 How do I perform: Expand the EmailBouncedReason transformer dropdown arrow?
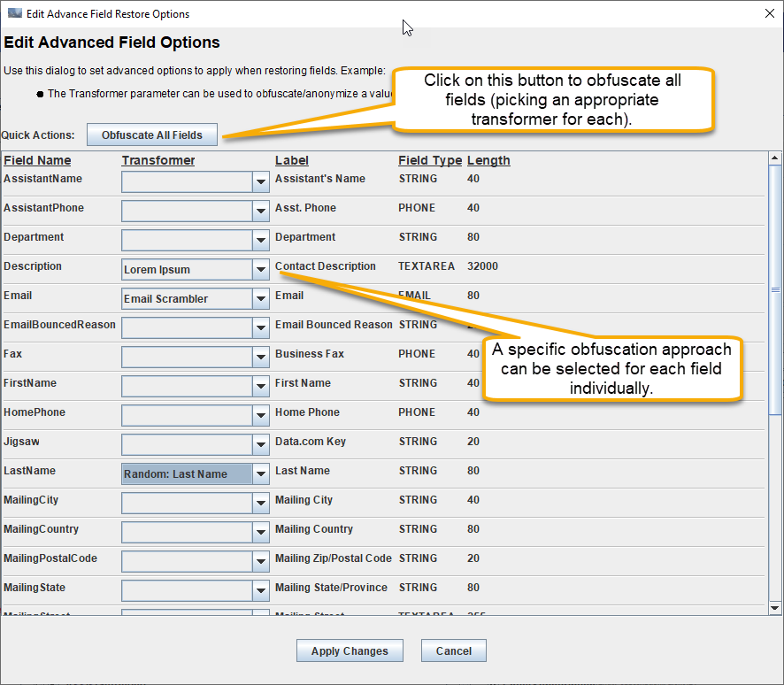[x=261, y=328]
